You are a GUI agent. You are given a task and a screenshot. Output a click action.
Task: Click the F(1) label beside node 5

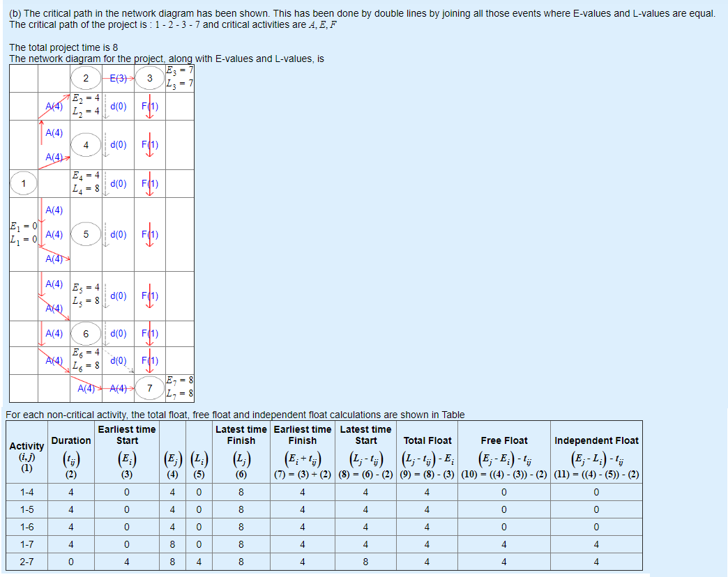[x=149, y=234]
